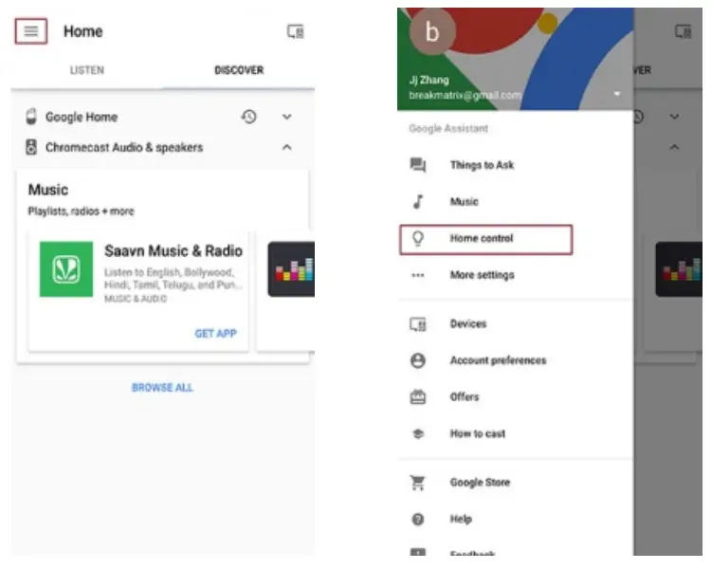Click the Help question mark icon
The height and width of the screenshot is (588, 712).
tap(418, 519)
